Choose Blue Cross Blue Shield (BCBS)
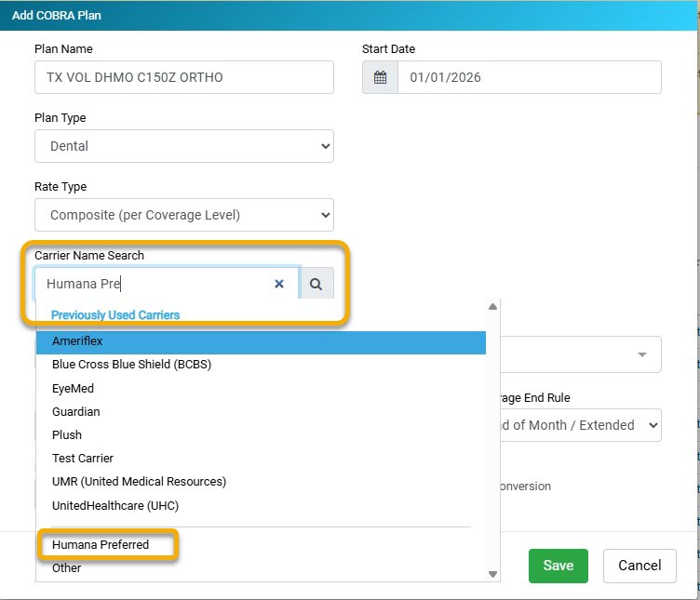Image resolution: width=700 pixels, height=600 pixels. click(131, 365)
